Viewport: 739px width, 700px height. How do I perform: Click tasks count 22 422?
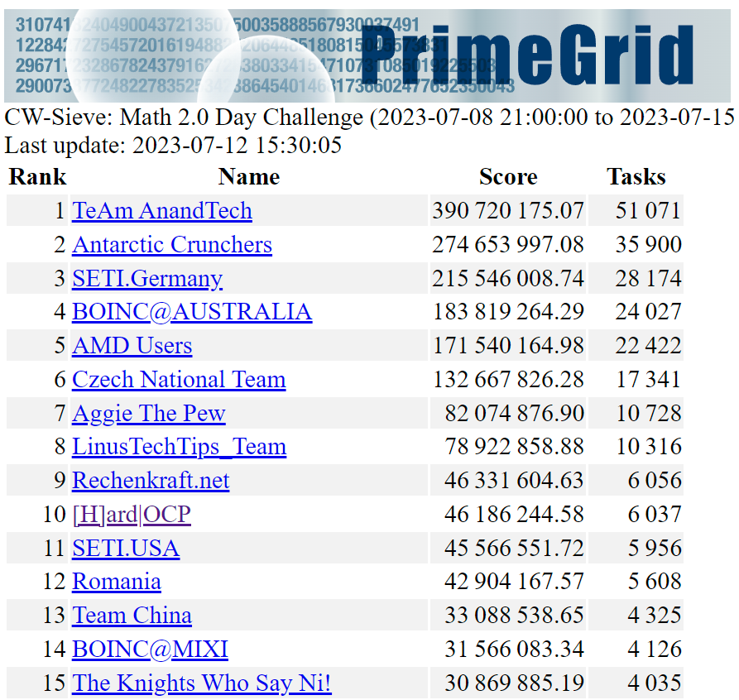pos(649,346)
